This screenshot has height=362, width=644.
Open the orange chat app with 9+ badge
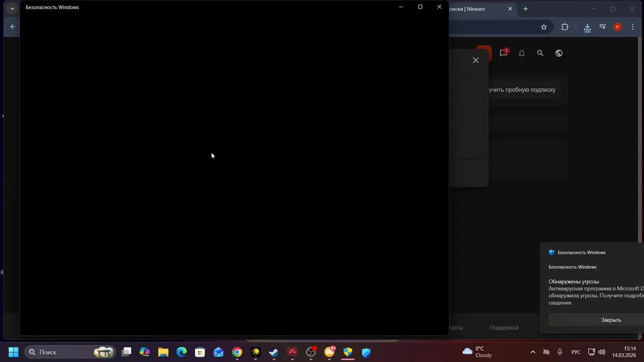330,352
